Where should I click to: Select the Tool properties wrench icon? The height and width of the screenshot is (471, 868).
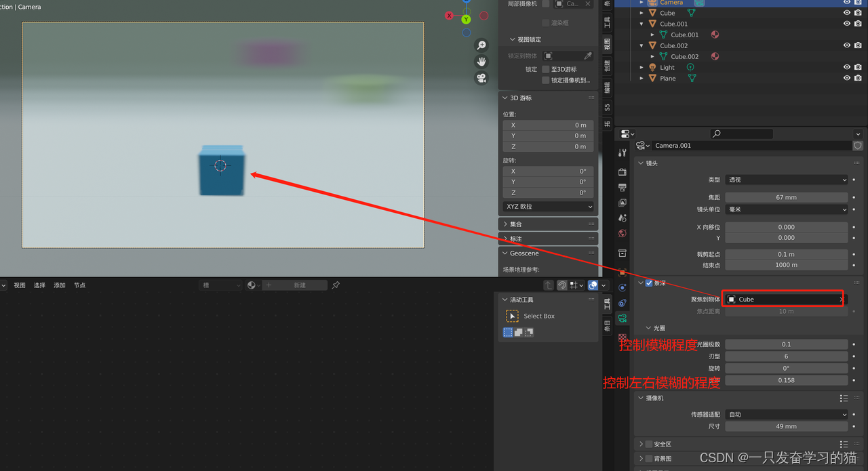tap(623, 152)
